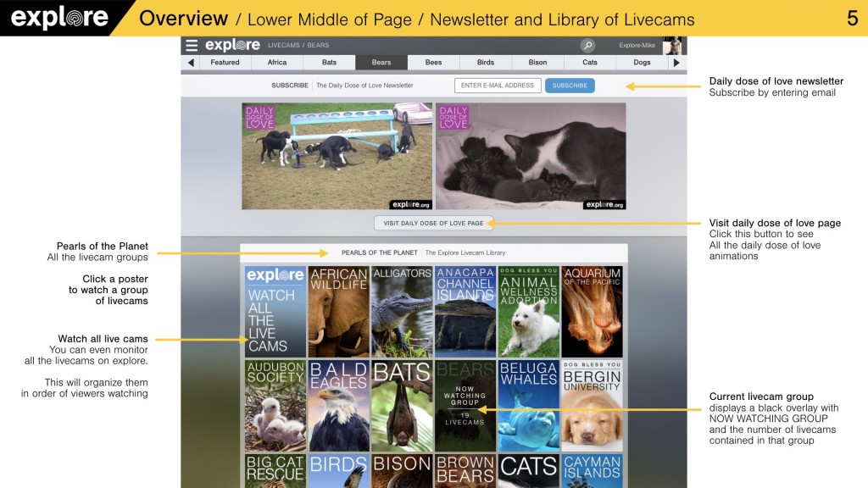Screen dimensions: 868x488
Task: Click the Beluga Whales poster
Action: click(x=528, y=406)
